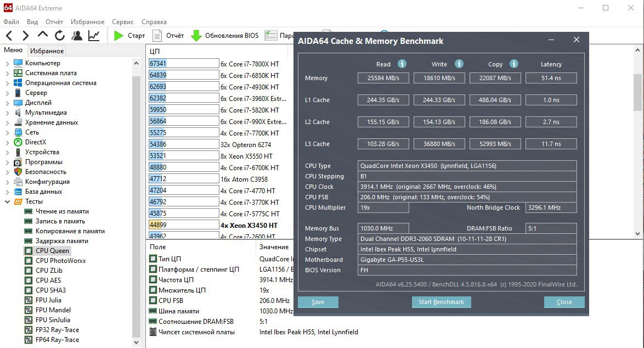Open the CPU AES benchmark
The height and width of the screenshot is (348, 644).
click(48, 280)
